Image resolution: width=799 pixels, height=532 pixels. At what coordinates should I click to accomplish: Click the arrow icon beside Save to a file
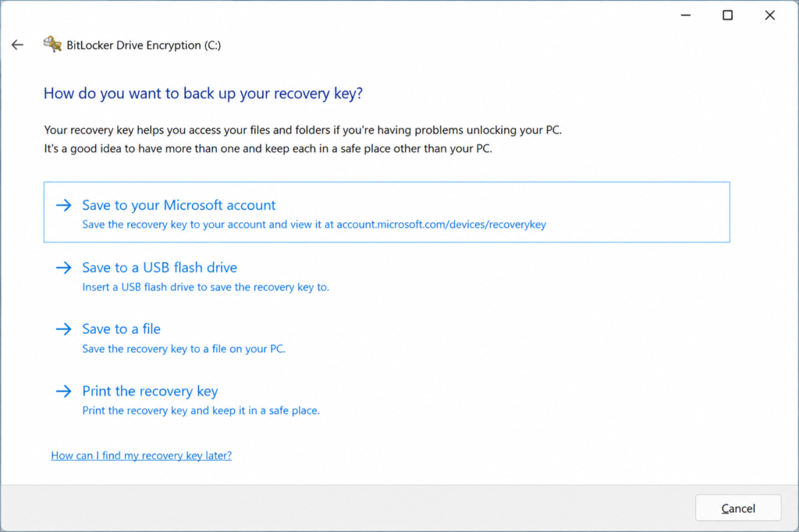[x=64, y=329]
